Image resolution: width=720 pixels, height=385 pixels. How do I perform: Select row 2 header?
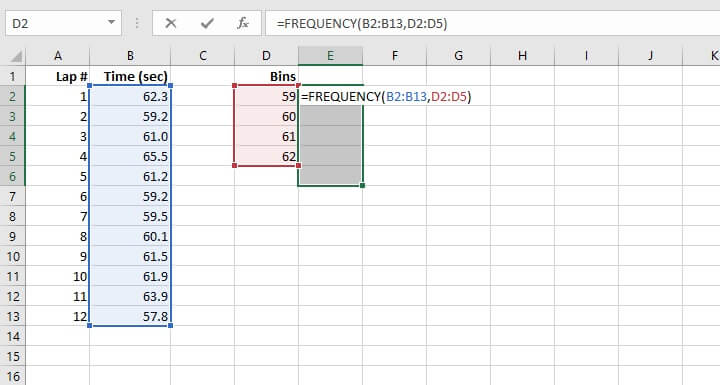click(x=12, y=96)
